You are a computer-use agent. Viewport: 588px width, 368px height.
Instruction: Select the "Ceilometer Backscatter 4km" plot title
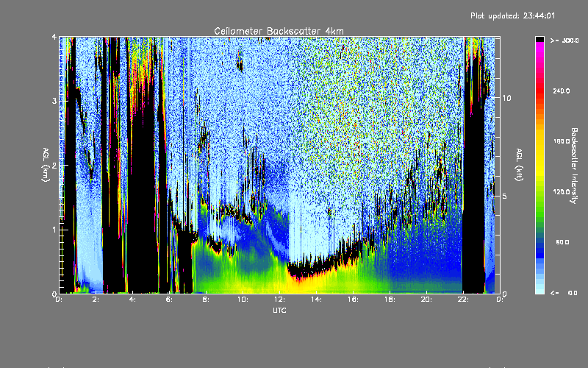279,31
